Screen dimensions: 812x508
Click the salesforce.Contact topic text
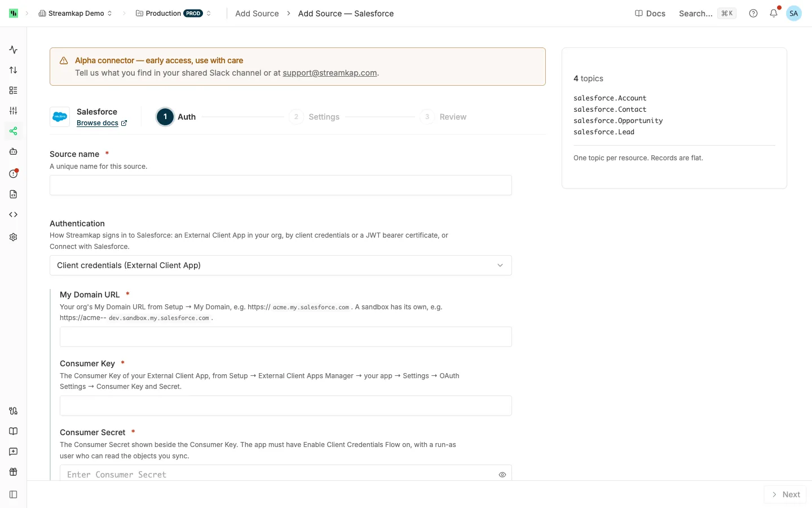[x=610, y=110]
